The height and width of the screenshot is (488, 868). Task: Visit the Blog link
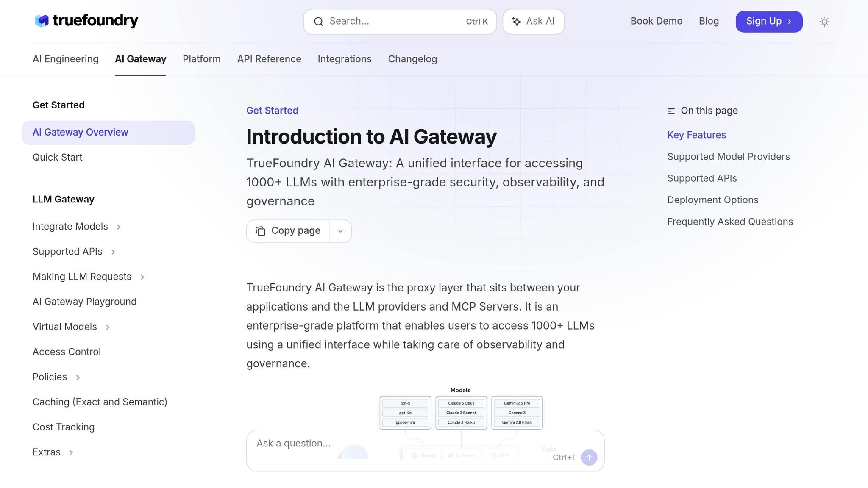[x=709, y=21]
